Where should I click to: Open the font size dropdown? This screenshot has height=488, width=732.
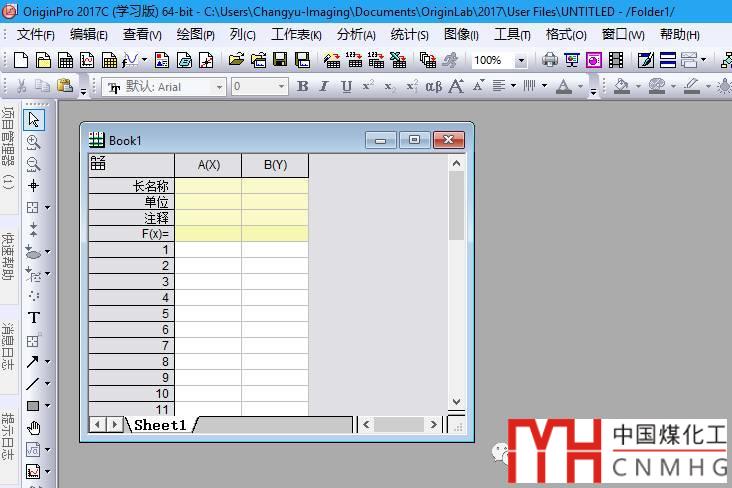pyautogui.click(x=281, y=87)
